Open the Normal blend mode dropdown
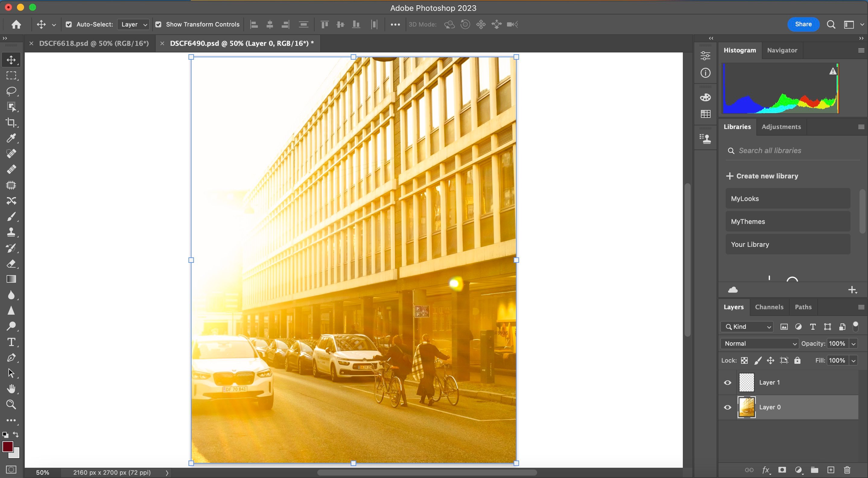868x478 pixels. pyautogui.click(x=759, y=343)
